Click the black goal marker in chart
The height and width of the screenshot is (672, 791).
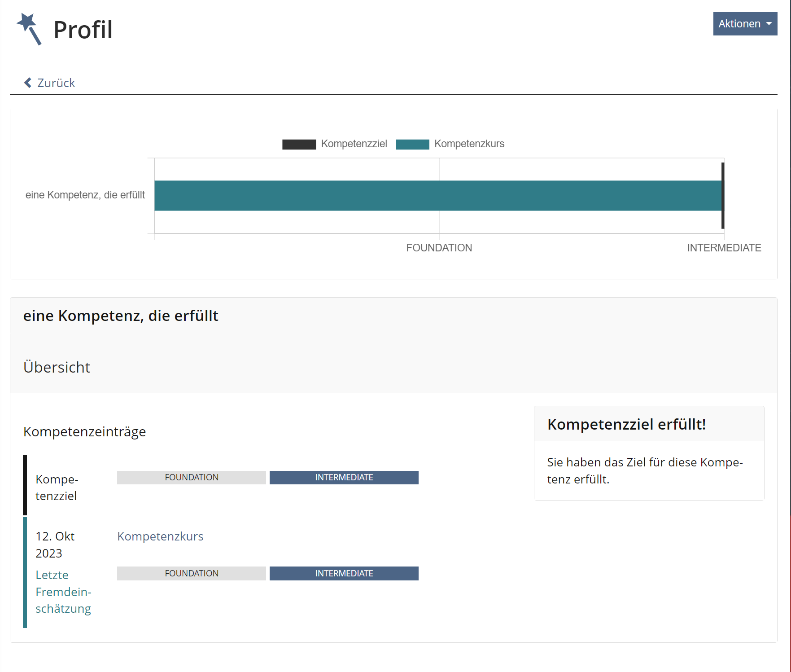coord(723,196)
